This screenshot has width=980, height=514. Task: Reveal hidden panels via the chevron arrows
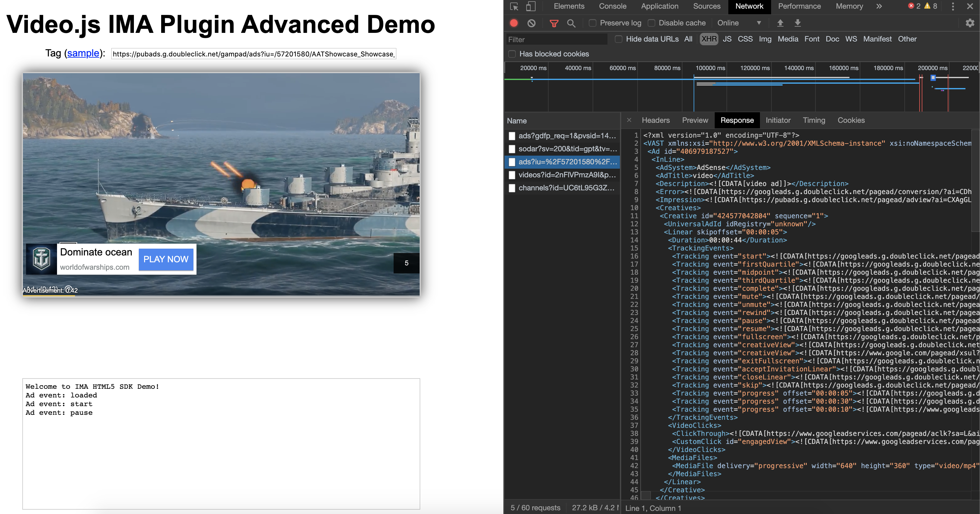click(x=879, y=7)
